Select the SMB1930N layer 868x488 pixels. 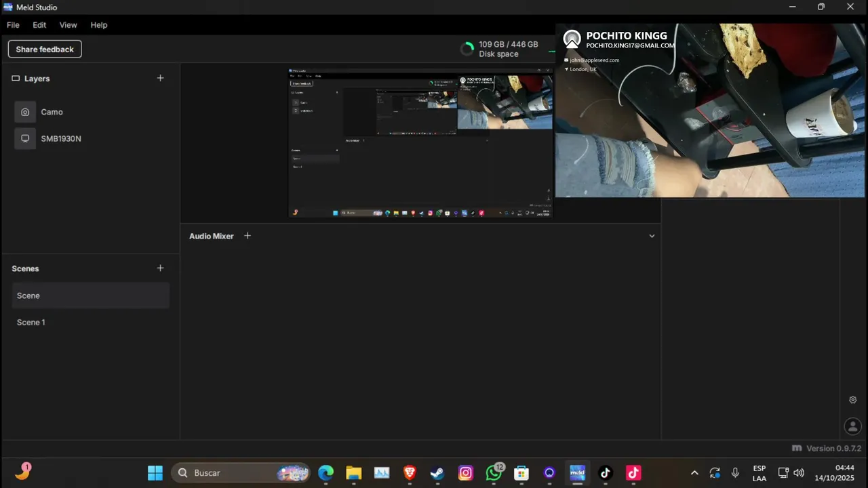tap(90, 138)
